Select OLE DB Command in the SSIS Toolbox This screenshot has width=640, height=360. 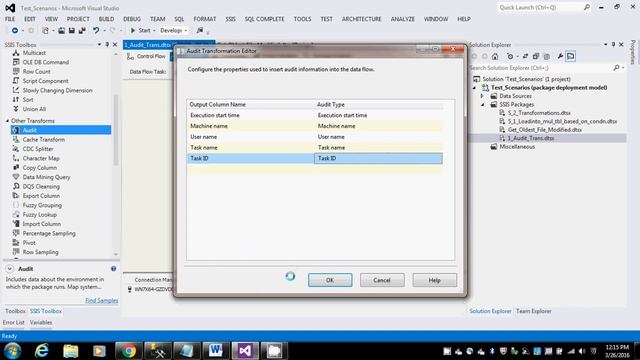click(x=45, y=62)
